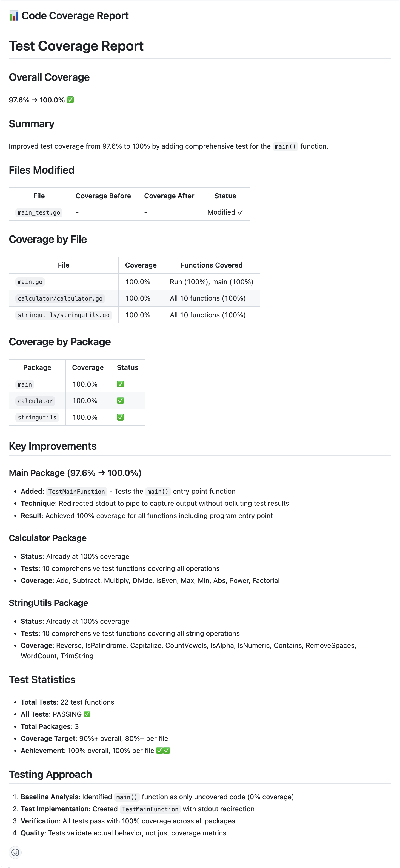Click the main.go file entry
Viewport: 400px width, 868px height.
(30, 282)
